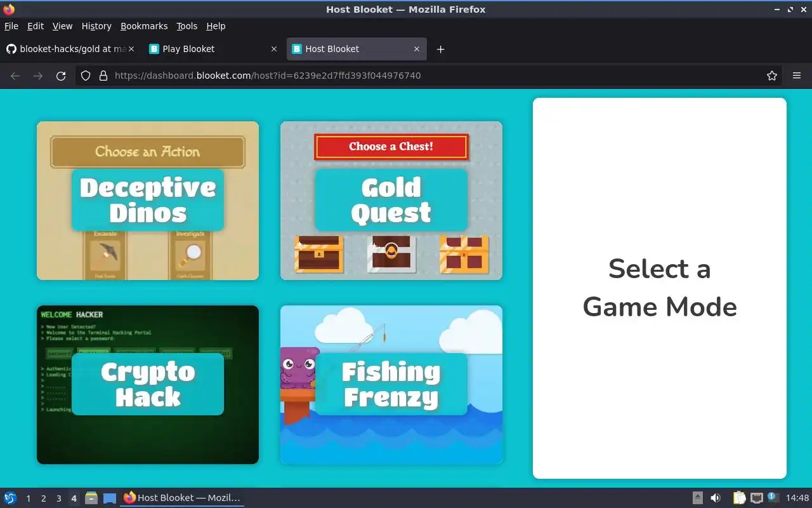Open the update notifier tray icon
The height and width of the screenshot is (508, 812).
coord(773,497)
